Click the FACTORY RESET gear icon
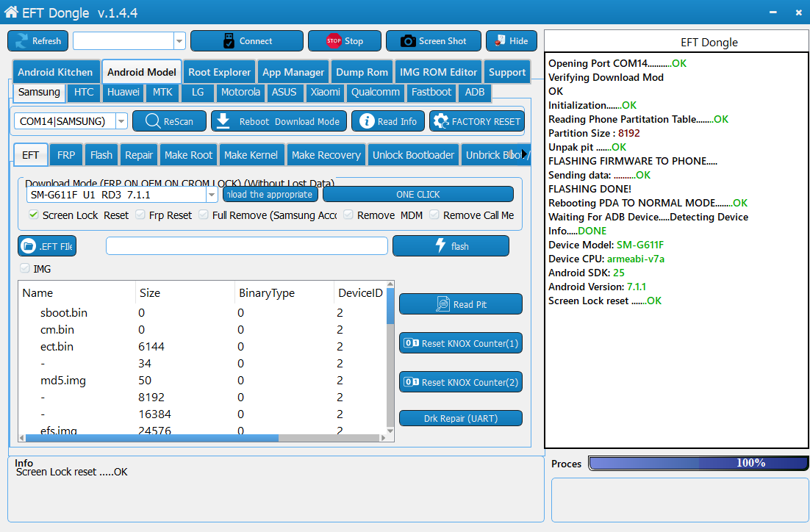Image resolution: width=810 pixels, height=532 pixels. (x=440, y=121)
